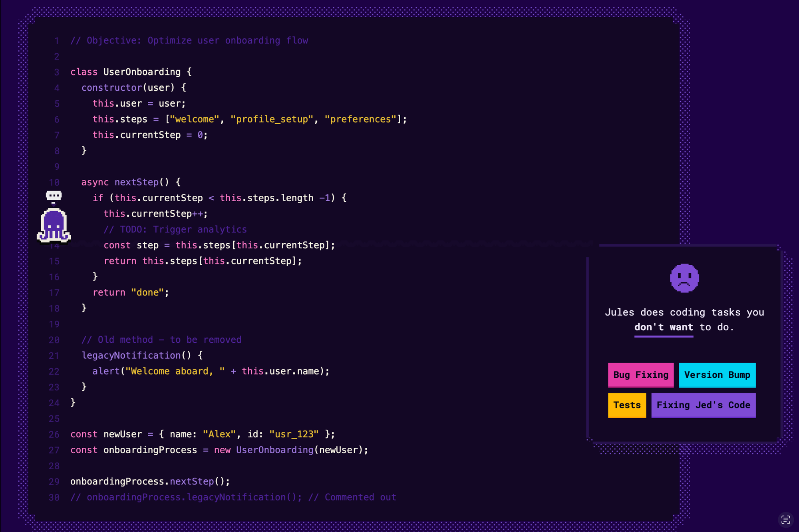Click the "Jules does coding tasks" headline

pos(684,312)
